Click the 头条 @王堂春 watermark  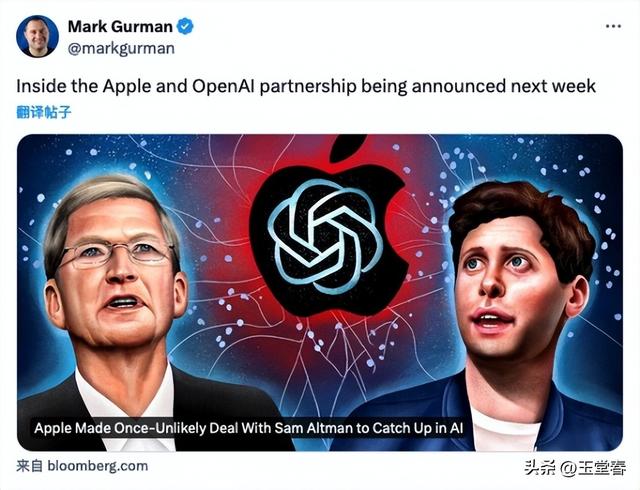click(x=575, y=468)
